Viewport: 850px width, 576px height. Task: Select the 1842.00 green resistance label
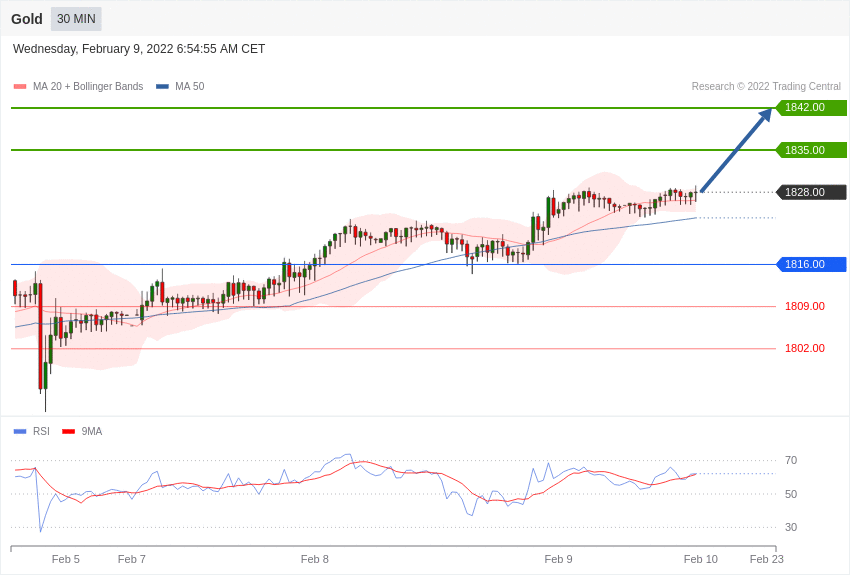click(x=811, y=107)
